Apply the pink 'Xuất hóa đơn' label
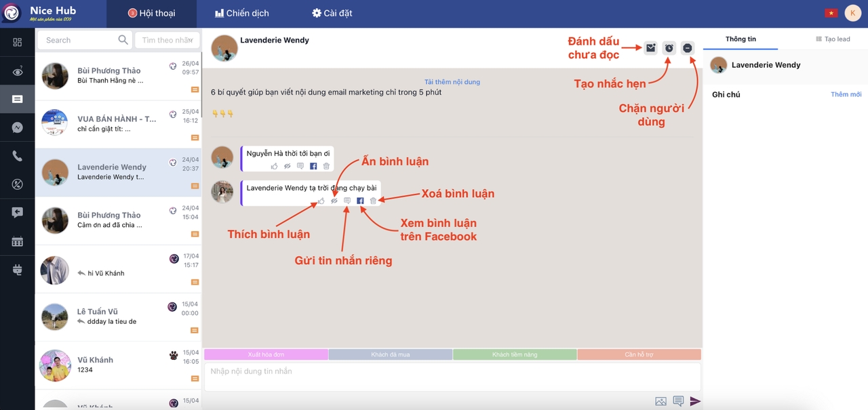The width and height of the screenshot is (868, 410). pos(266,354)
